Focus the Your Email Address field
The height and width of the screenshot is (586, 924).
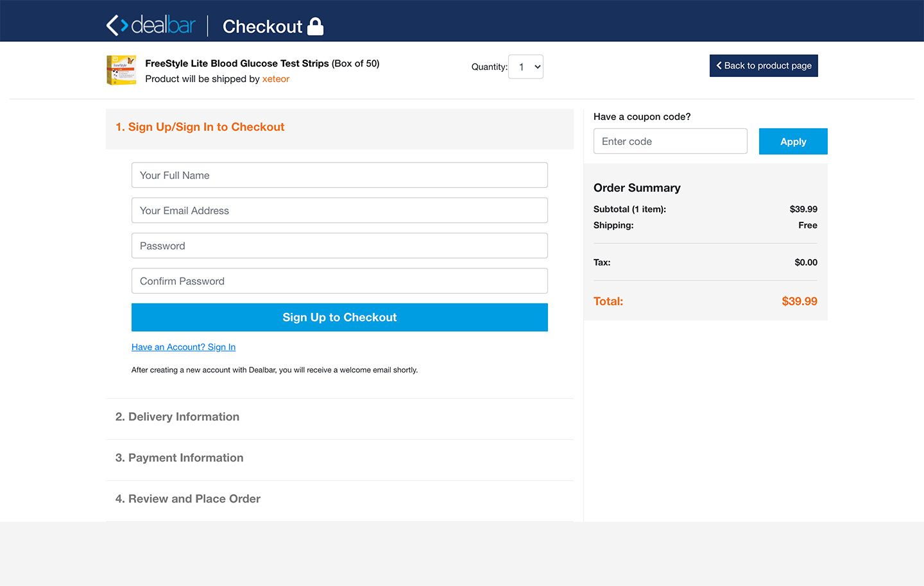pyautogui.click(x=339, y=210)
